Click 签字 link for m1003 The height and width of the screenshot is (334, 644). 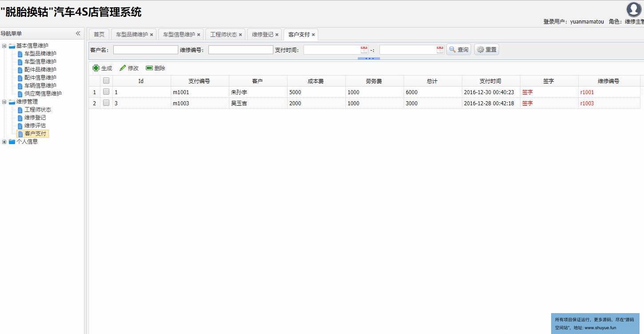click(528, 103)
